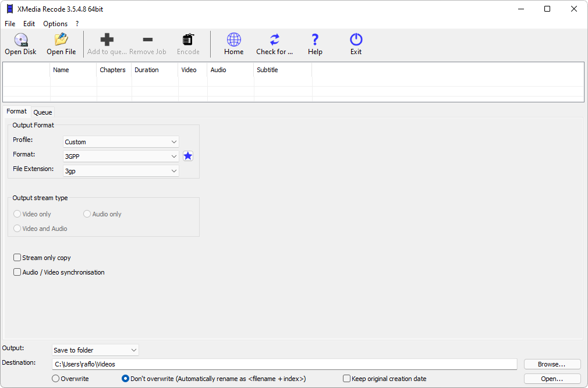Screen dimensions: 588x388
Task: Click the Duration column header
Action: coord(154,70)
